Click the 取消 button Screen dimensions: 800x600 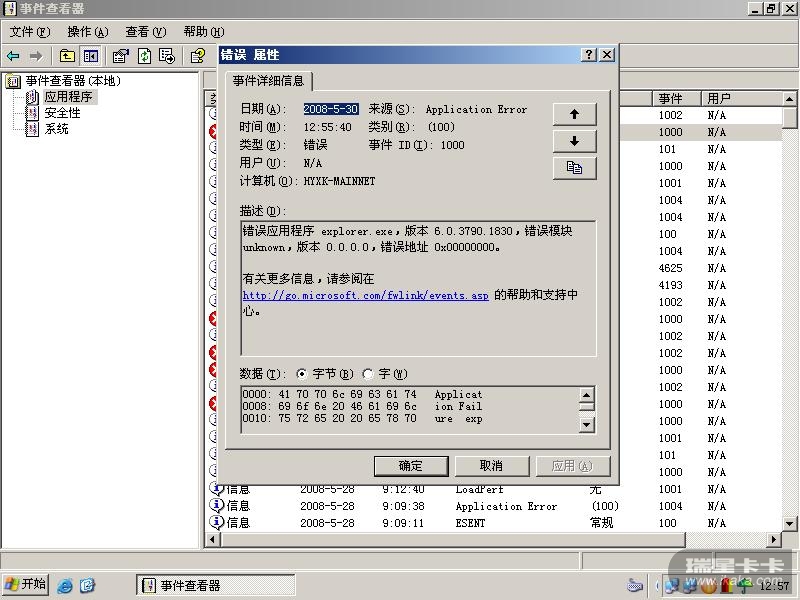(x=492, y=466)
